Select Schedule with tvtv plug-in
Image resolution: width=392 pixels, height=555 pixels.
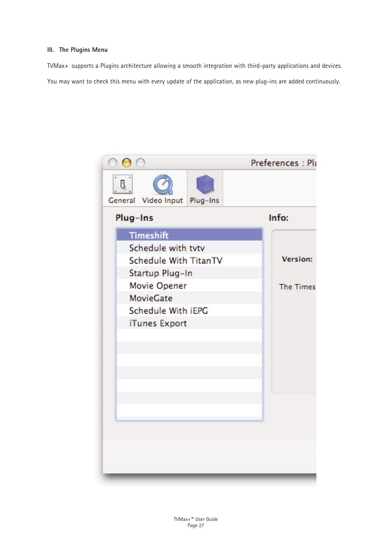coord(189,247)
